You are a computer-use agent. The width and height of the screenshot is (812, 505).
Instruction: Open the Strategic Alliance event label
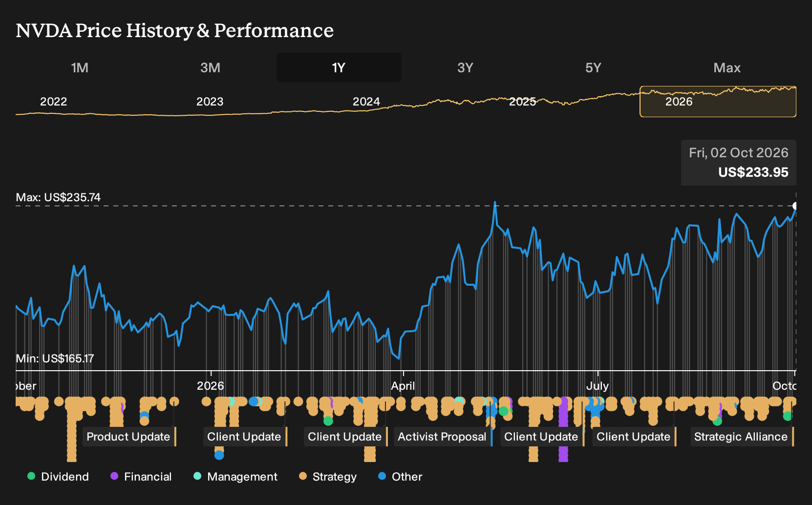(741, 437)
